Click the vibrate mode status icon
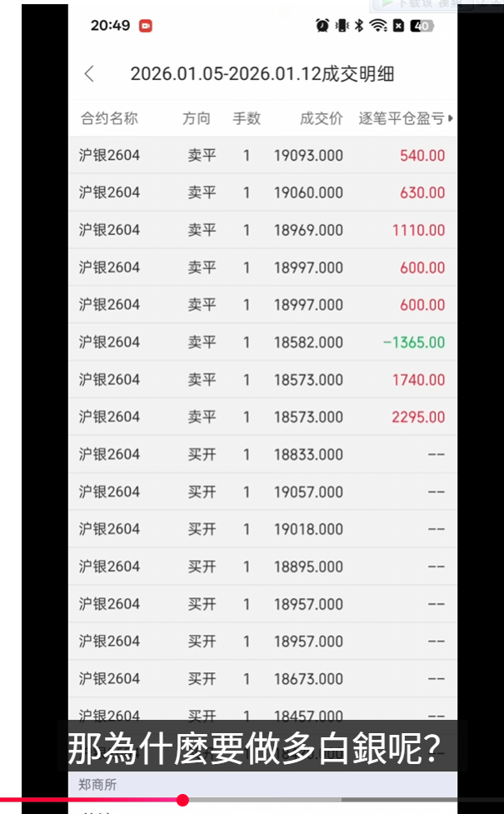This screenshot has width=504, height=814. coord(342,26)
